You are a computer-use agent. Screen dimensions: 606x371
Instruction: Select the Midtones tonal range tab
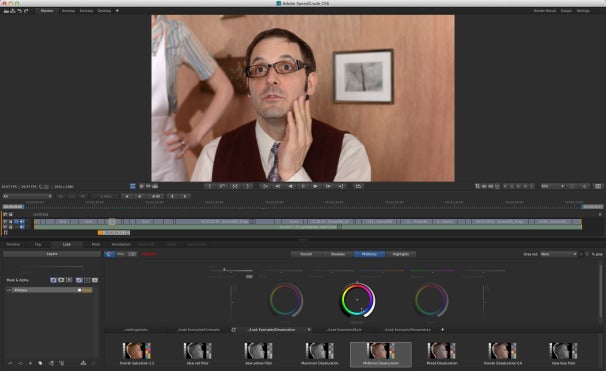click(x=369, y=254)
